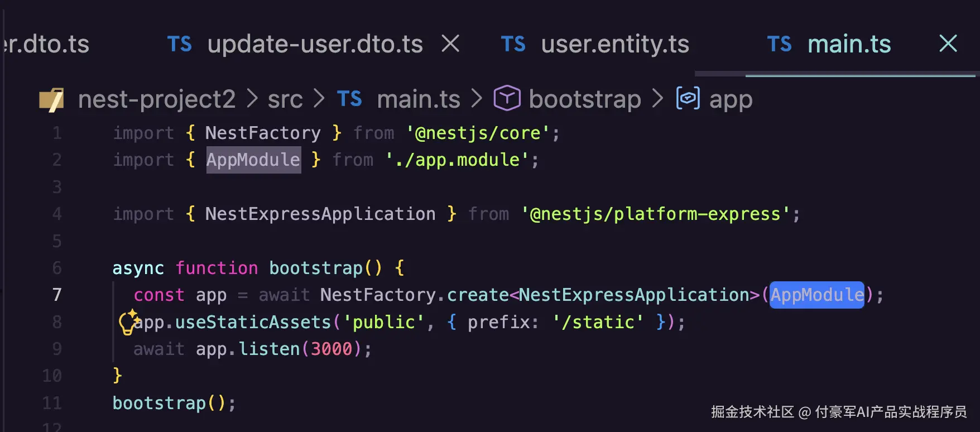The height and width of the screenshot is (432, 980).
Task: Expand chevron after main.ts breadcrumb
Action: click(x=477, y=99)
